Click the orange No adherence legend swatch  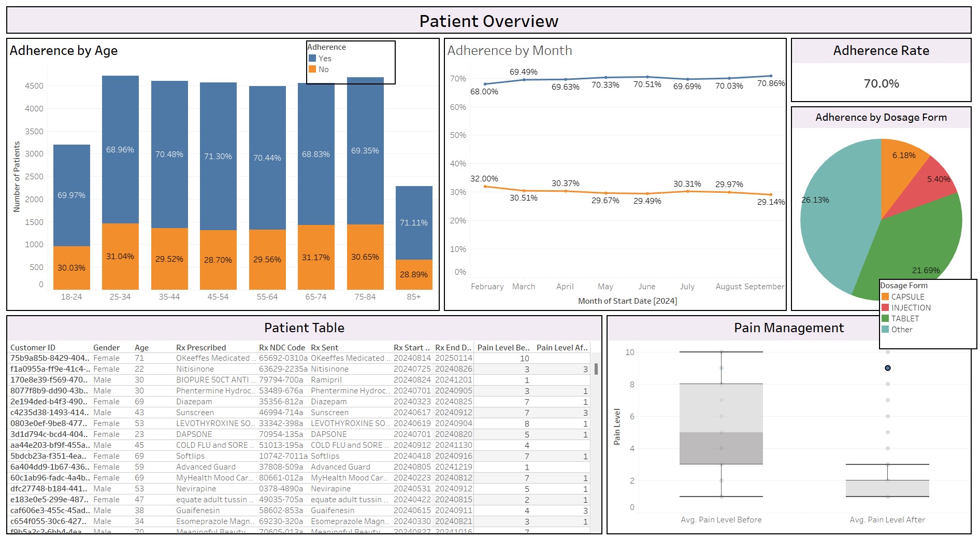click(x=312, y=69)
